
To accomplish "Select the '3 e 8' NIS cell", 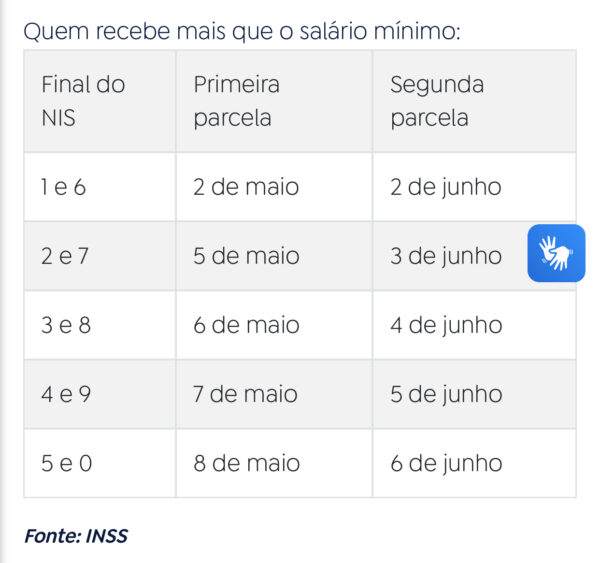I will click(x=66, y=325).
